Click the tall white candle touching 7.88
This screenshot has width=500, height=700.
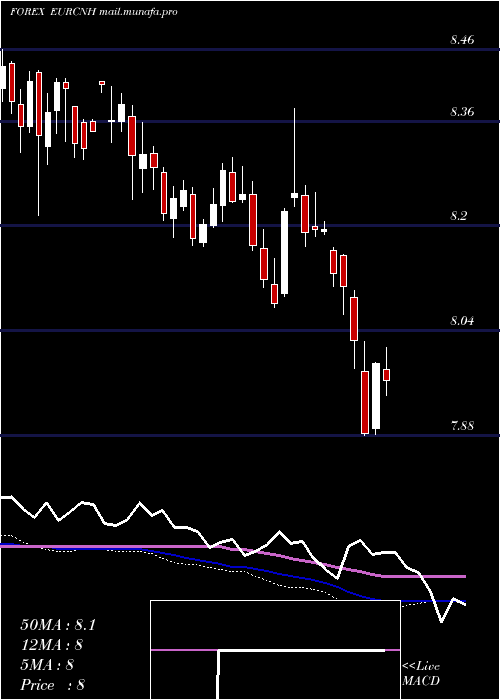coord(376,396)
